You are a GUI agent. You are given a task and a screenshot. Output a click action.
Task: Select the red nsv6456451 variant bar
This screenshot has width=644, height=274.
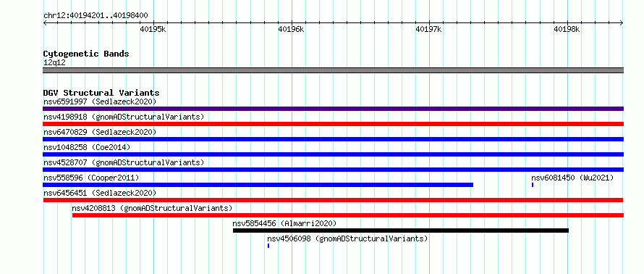[x=333, y=200]
